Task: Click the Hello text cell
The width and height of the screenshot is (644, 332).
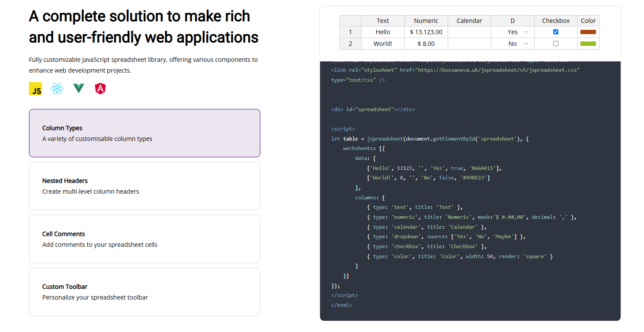Action: pos(383,32)
